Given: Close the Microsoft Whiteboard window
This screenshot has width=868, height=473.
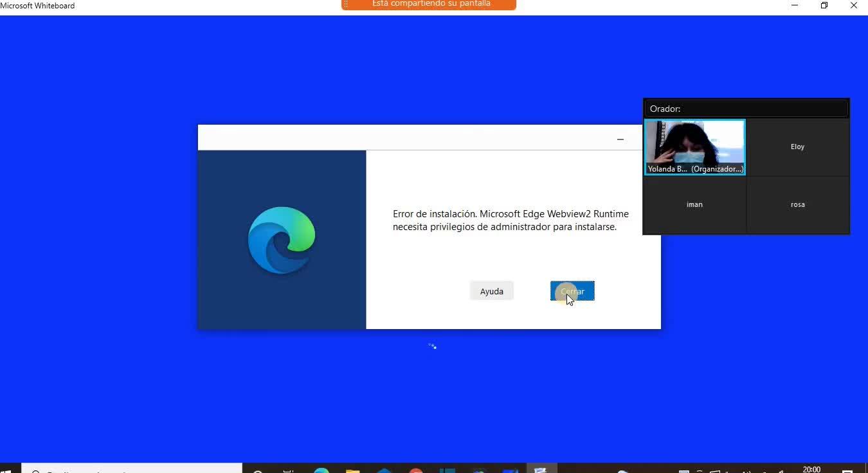Looking at the screenshot, I should point(854,6).
